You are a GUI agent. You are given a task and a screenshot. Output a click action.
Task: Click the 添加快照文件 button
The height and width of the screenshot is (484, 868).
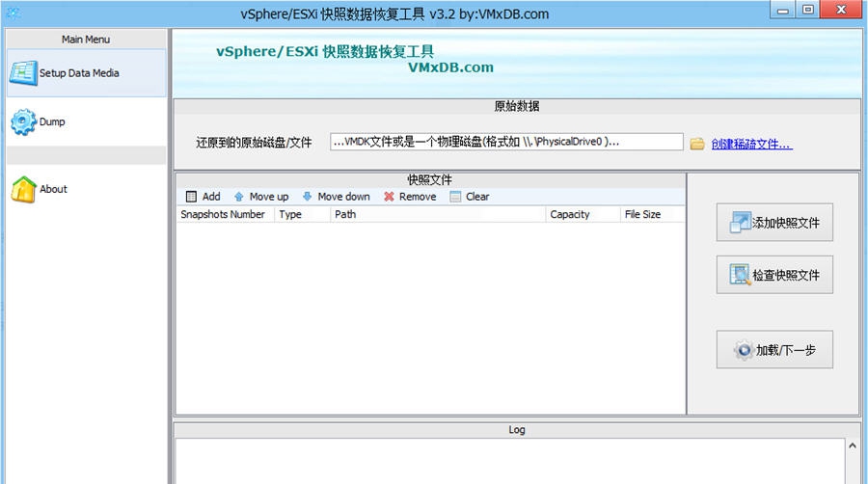[x=774, y=223]
